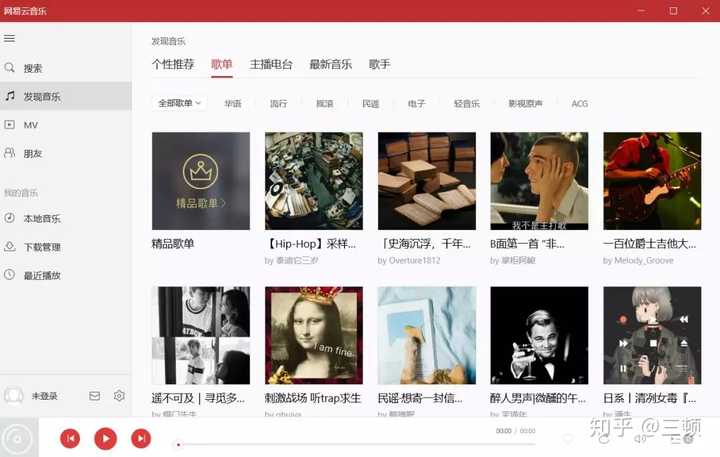The image size is (720, 457).
Task: Open the settings gear icon
Action: click(x=119, y=395)
